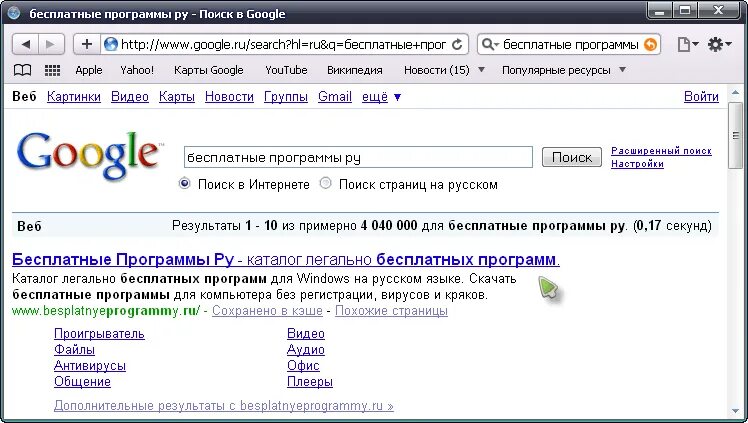The image size is (748, 423).
Task: Open the gear settings menu
Action: [719, 44]
